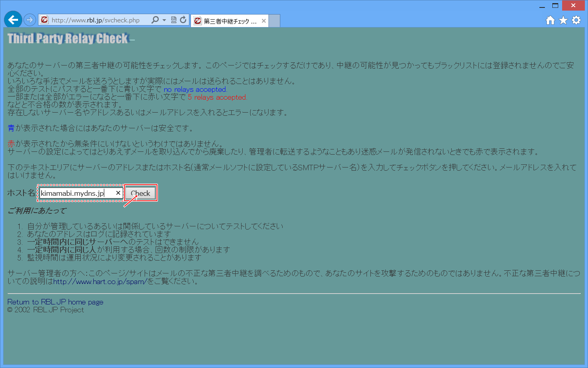This screenshot has width=588, height=368.
Task: Go back using the browser Back arrow
Action: pyautogui.click(x=13, y=20)
